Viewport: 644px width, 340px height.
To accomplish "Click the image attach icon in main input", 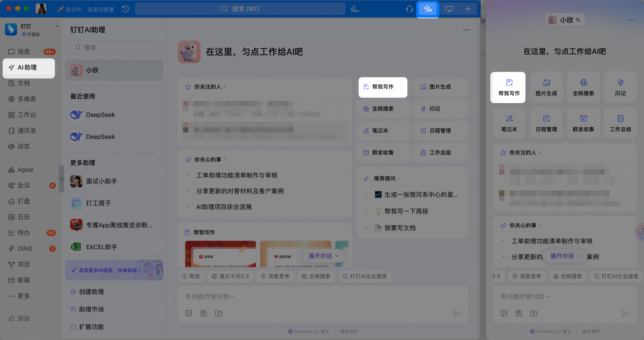I will point(189,313).
